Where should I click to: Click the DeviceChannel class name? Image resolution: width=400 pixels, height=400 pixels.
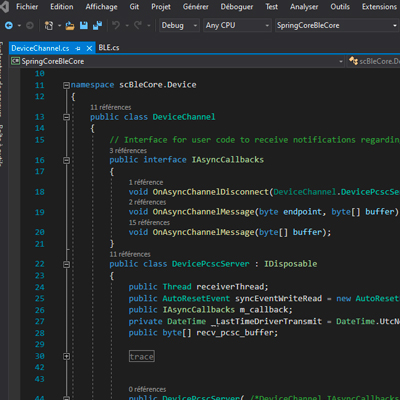[x=184, y=117]
